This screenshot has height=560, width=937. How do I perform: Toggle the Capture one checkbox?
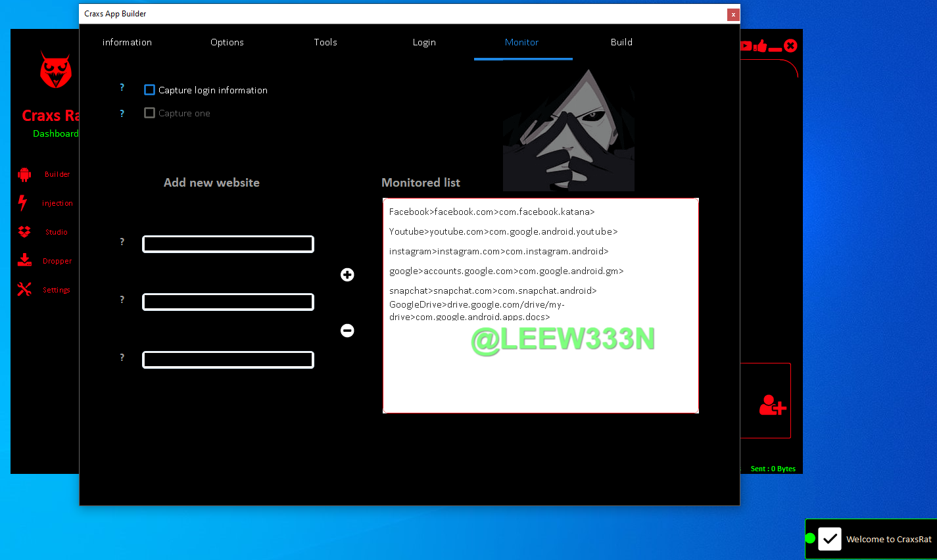[x=150, y=113]
